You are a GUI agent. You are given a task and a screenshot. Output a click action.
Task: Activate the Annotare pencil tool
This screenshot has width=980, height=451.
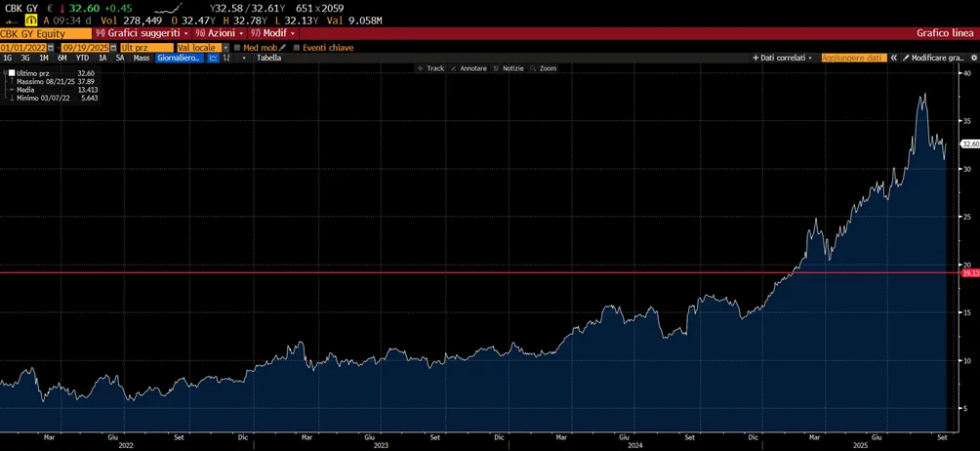pyautogui.click(x=469, y=68)
